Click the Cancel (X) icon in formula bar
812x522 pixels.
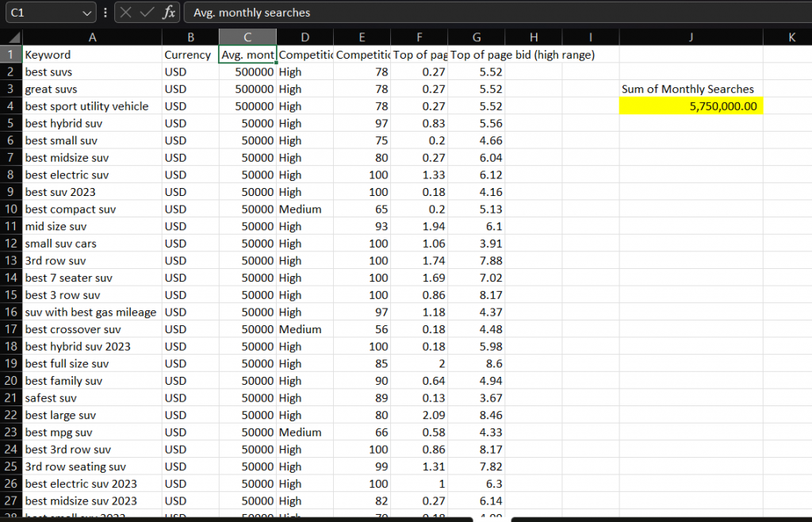tap(126, 13)
